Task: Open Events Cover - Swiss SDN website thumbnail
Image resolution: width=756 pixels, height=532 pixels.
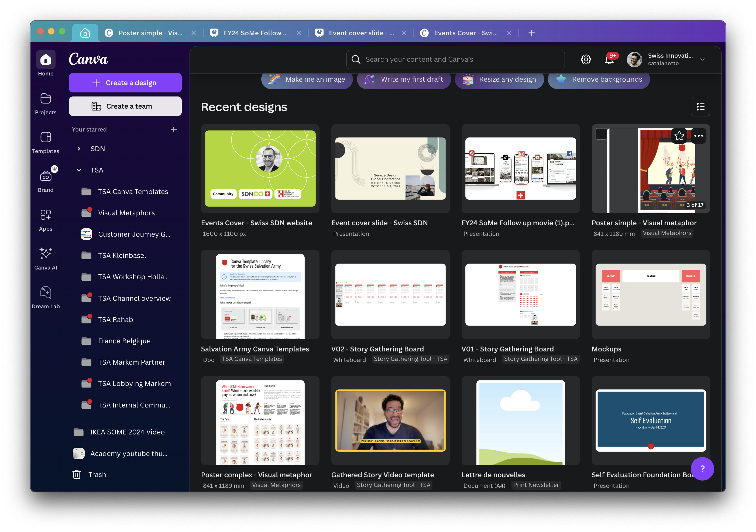Action: (x=260, y=168)
